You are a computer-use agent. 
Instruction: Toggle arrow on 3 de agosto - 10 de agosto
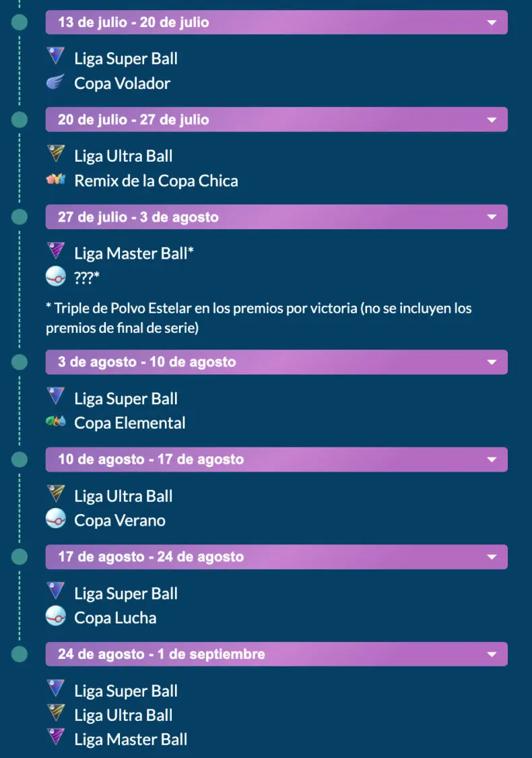pos(492,362)
